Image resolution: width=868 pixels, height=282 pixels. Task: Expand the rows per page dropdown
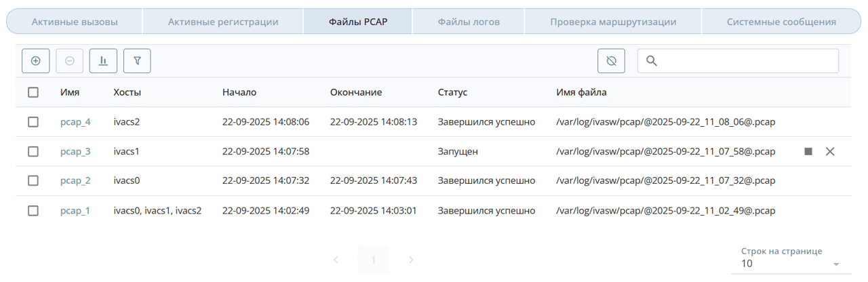(835, 264)
